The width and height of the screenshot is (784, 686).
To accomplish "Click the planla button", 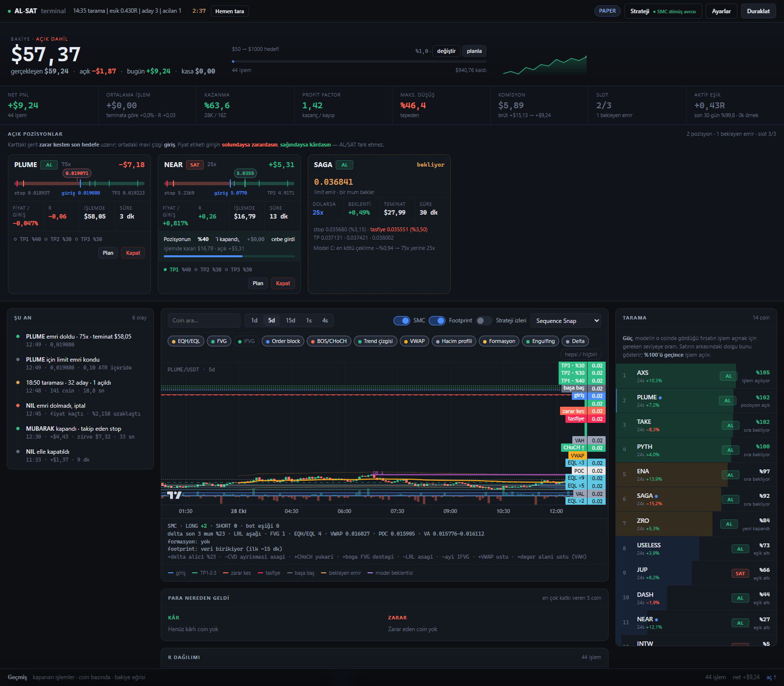I will coord(474,51).
